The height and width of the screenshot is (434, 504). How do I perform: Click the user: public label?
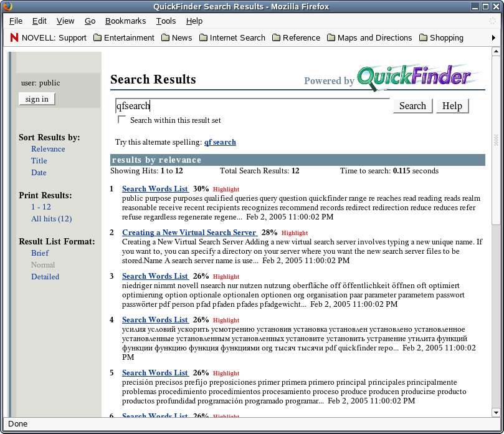(x=40, y=83)
